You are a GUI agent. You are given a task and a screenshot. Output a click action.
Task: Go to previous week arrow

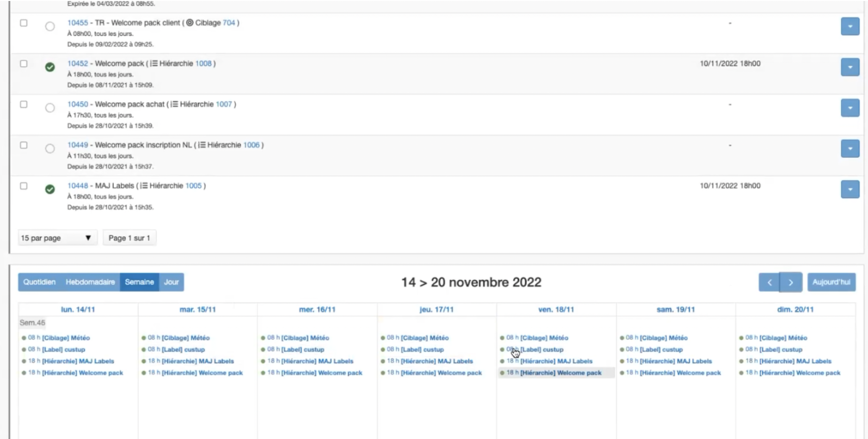coord(769,282)
